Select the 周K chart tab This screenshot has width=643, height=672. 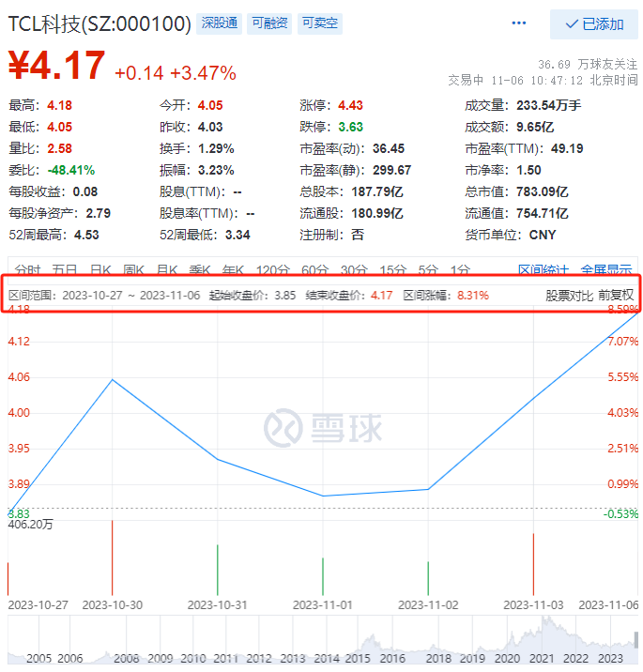coord(133,270)
